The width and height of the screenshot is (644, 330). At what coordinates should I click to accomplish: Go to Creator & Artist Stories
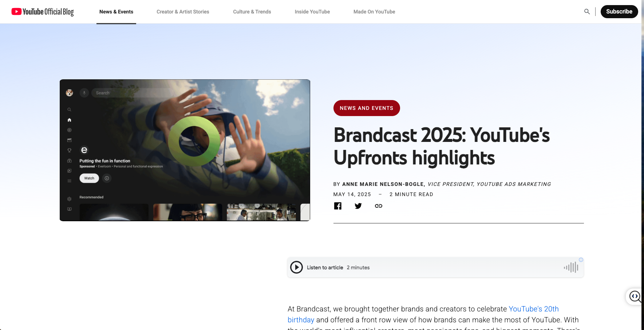pyautogui.click(x=183, y=12)
